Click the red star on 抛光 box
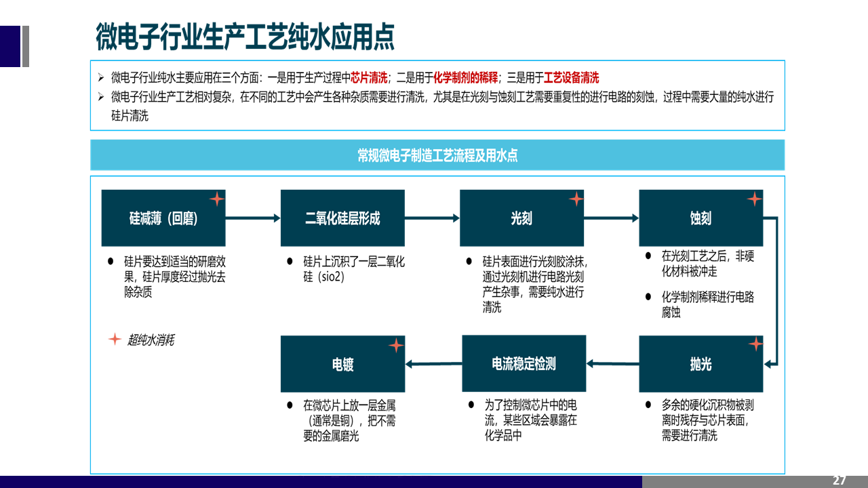This screenshot has height=488, width=868. pyautogui.click(x=755, y=344)
